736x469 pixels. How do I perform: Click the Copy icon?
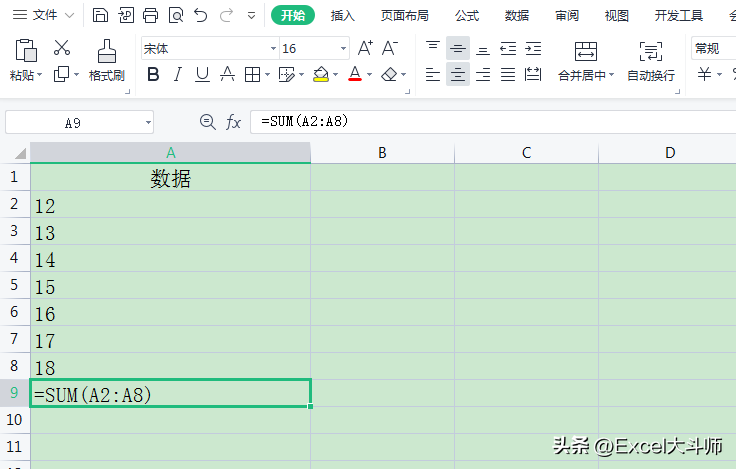tap(61, 74)
